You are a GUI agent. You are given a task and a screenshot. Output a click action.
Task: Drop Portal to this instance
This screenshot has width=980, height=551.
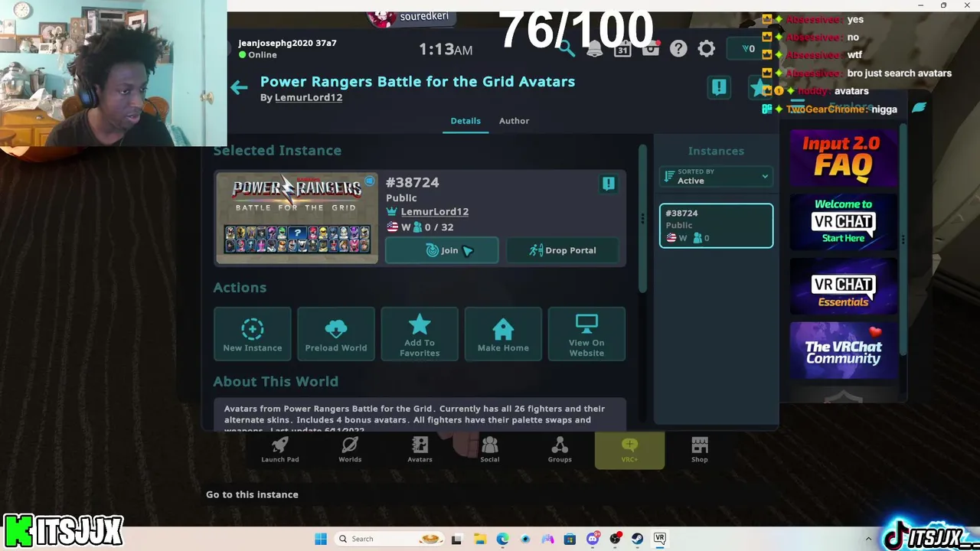click(x=563, y=250)
